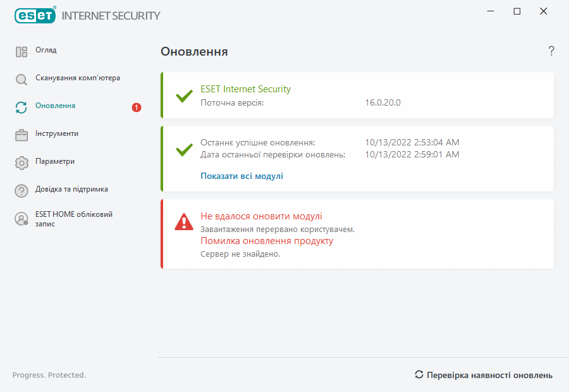Image resolution: width=569 pixels, height=392 pixels.
Task: Go to Параметри in the sidebar
Action: tap(55, 162)
